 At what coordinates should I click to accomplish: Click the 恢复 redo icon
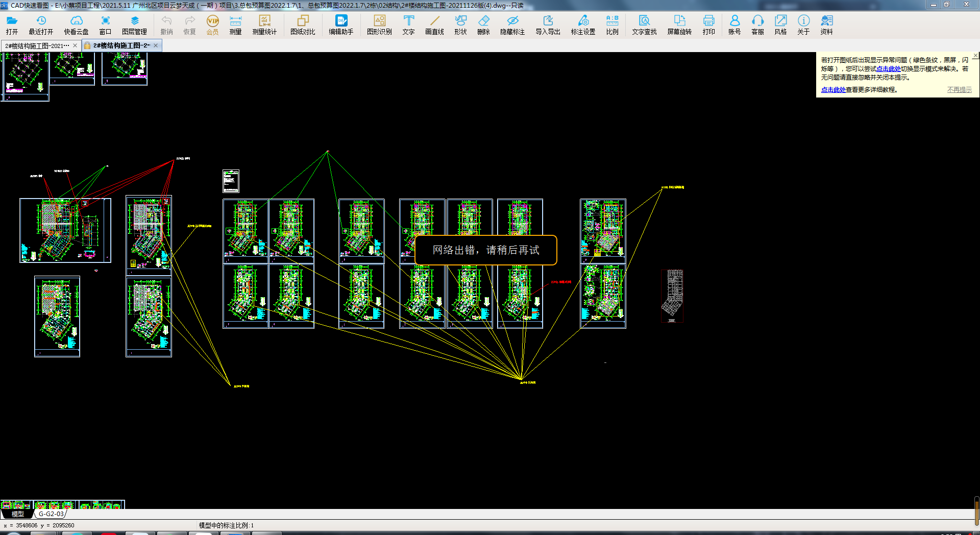tap(189, 25)
